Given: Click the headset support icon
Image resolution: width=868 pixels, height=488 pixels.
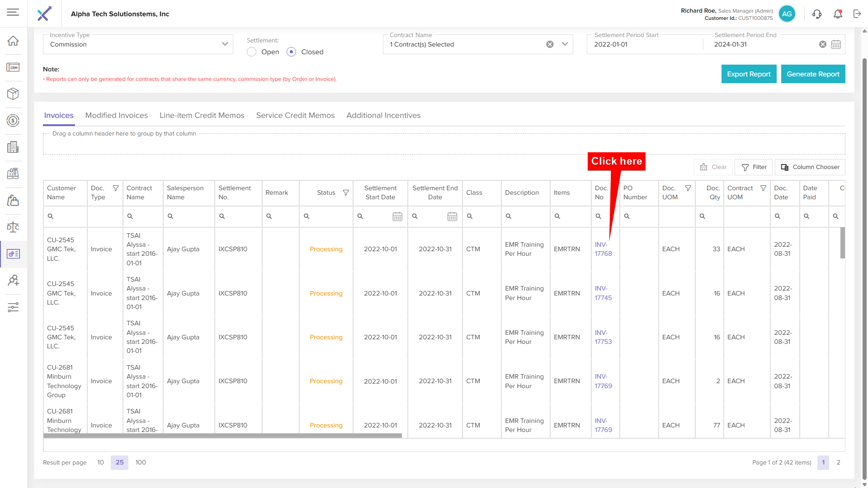Looking at the screenshot, I should [x=816, y=14].
